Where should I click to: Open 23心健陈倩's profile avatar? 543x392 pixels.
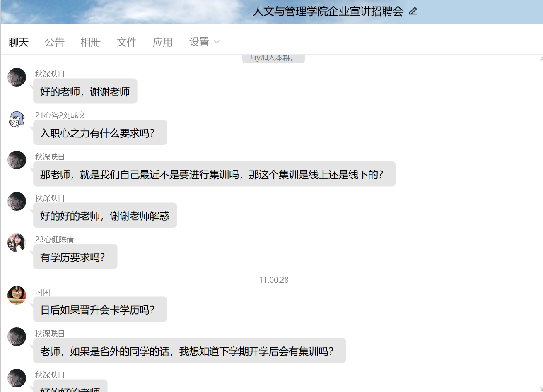[x=17, y=243]
